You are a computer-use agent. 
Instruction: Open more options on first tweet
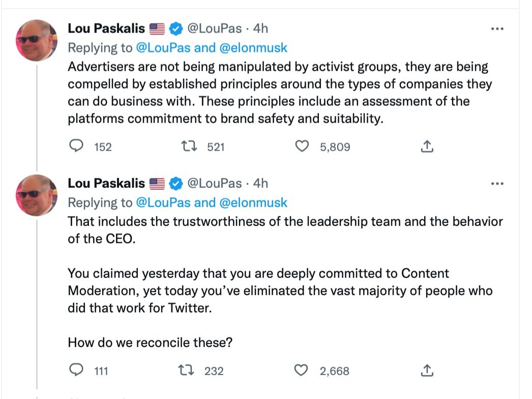tap(496, 29)
